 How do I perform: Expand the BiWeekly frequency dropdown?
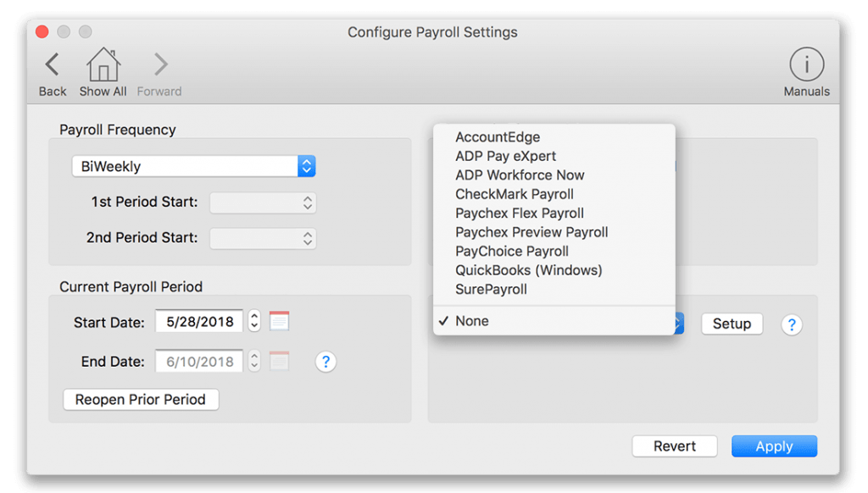point(193,166)
